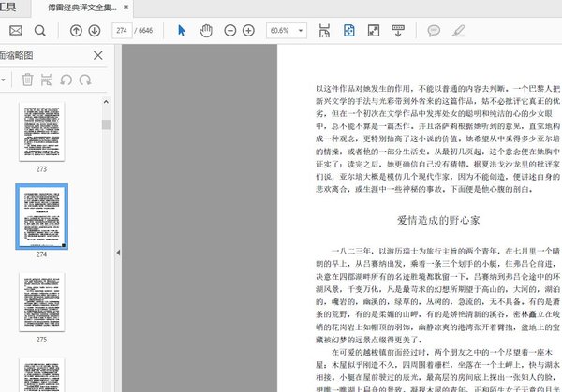562x392 pixels.
Task: Select the arrow selection tool
Action: 182,31
